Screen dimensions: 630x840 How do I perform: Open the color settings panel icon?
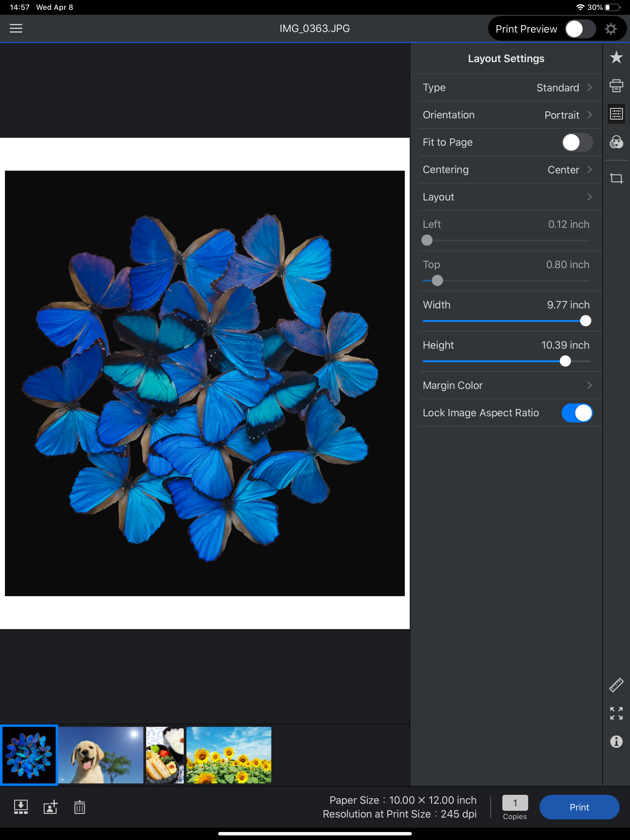point(616,142)
